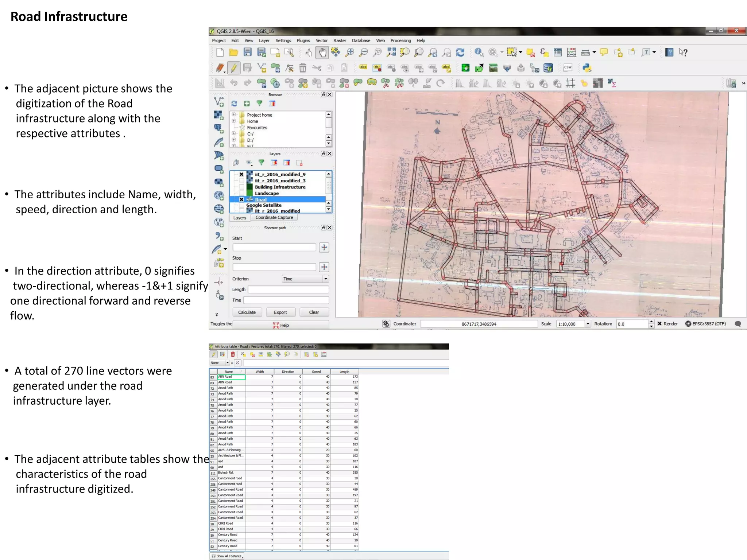Image resolution: width=747 pixels, height=560 pixels.
Task: Open DB Manager database icon
Action: [x=548, y=68]
